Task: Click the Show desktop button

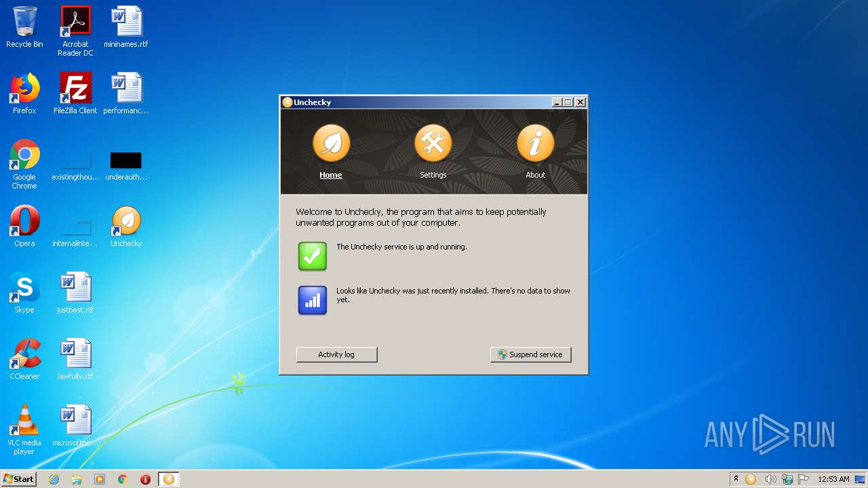Action: (x=861, y=479)
